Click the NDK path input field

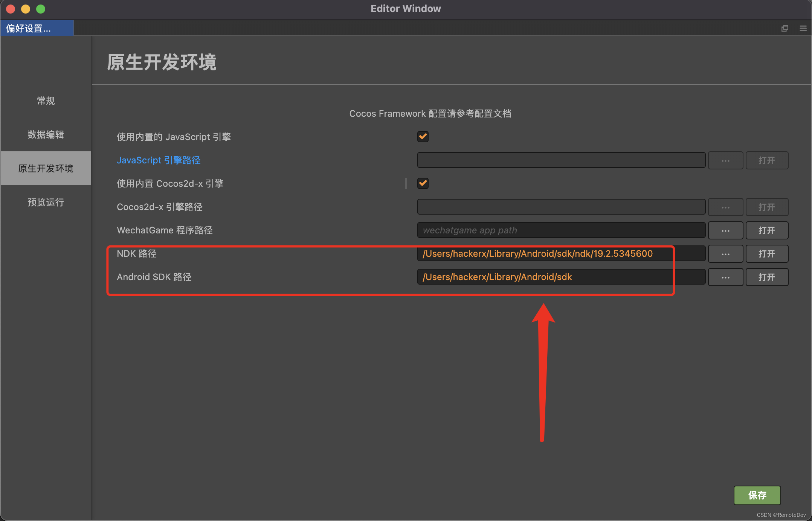[561, 253]
